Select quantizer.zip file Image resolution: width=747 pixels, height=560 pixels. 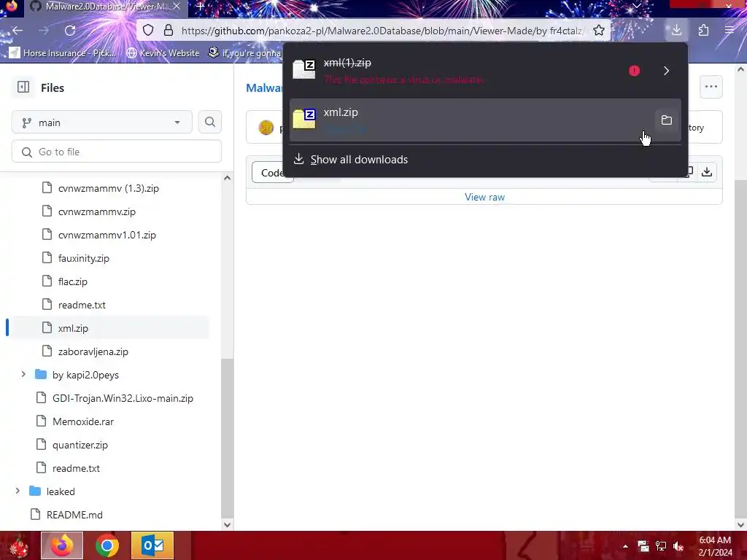click(x=80, y=445)
